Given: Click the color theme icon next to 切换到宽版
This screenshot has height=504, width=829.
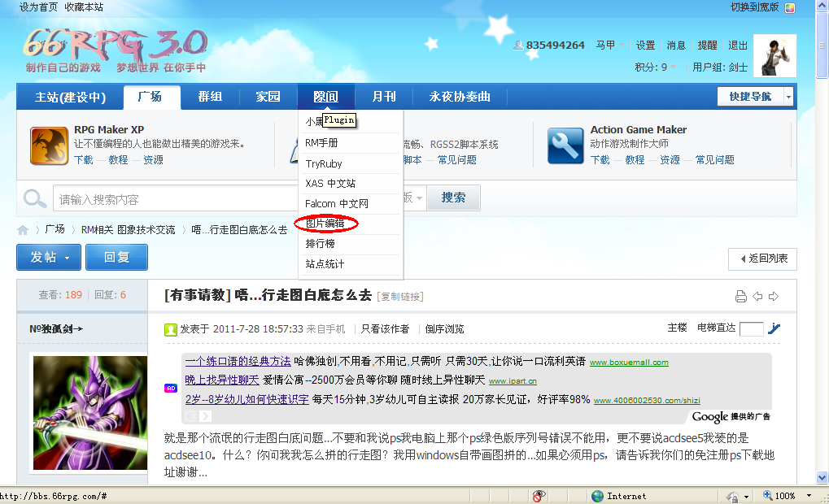Looking at the screenshot, I should click(x=790, y=7).
